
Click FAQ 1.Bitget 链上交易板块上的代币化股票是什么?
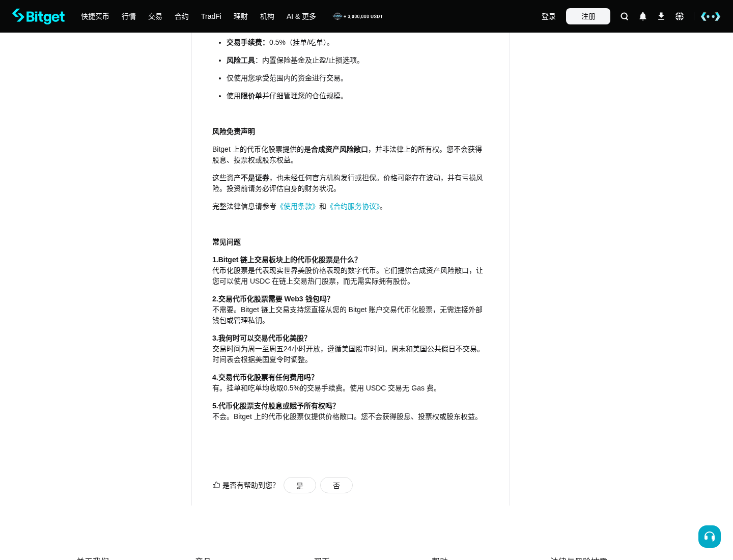285,260
